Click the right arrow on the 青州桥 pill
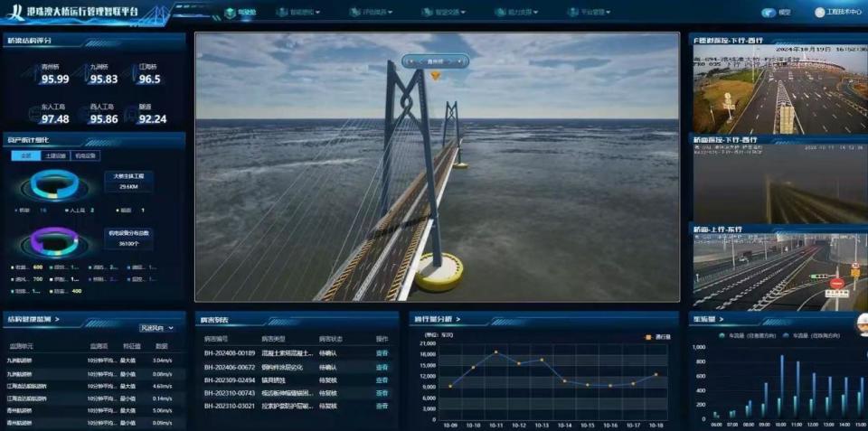 click(x=460, y=61)
